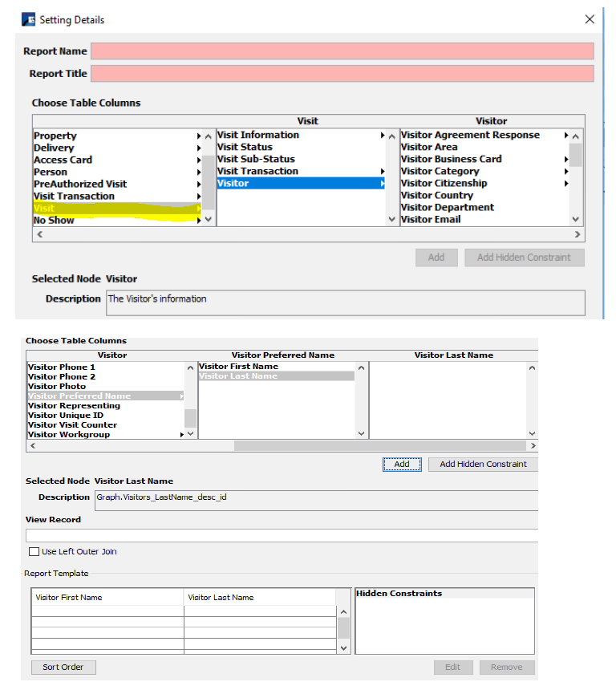Expand Visitor Agreement Response arrow
616x686 pixels.
[x=566, y=135]
